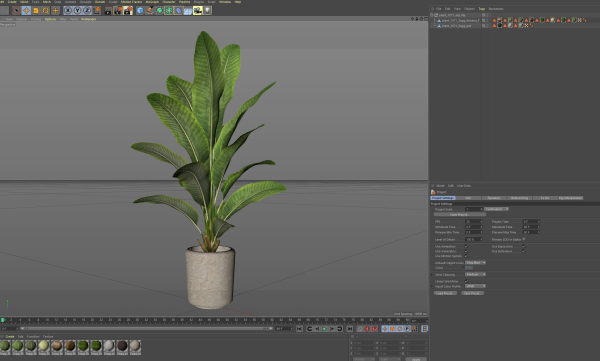Open the viewport Options menu
Screen dimensions: 600x361
click(x=51, y=19)
